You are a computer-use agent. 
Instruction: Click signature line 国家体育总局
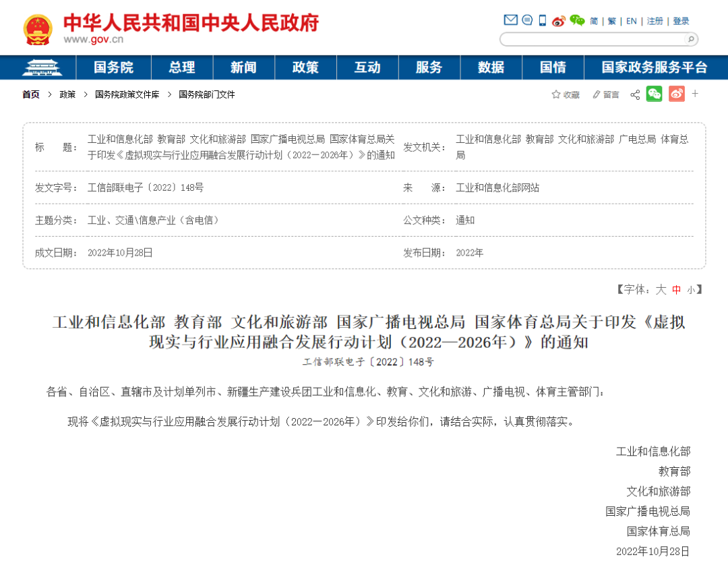point(659,531)
